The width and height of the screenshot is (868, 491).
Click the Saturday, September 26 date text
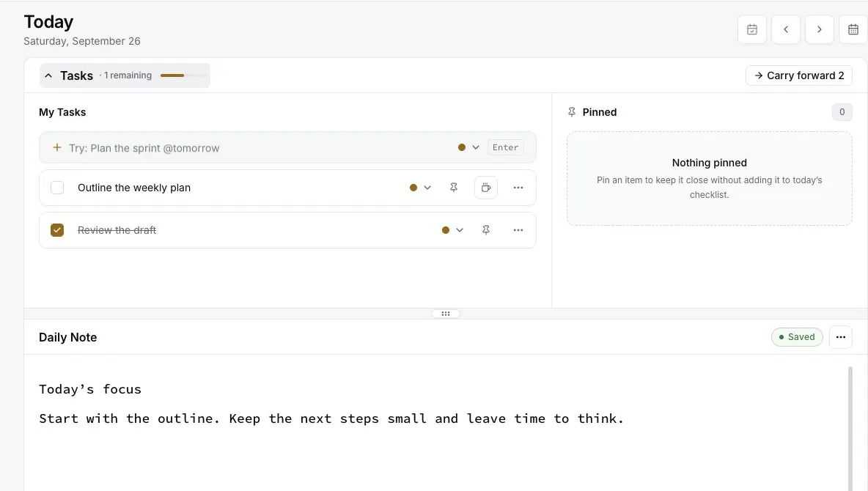[82, 41]
